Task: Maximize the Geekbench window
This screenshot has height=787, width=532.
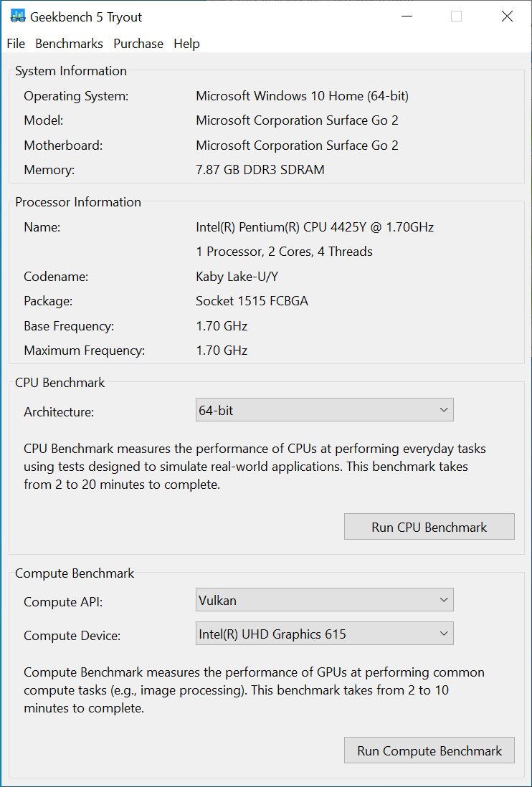Action: (456, 16)
